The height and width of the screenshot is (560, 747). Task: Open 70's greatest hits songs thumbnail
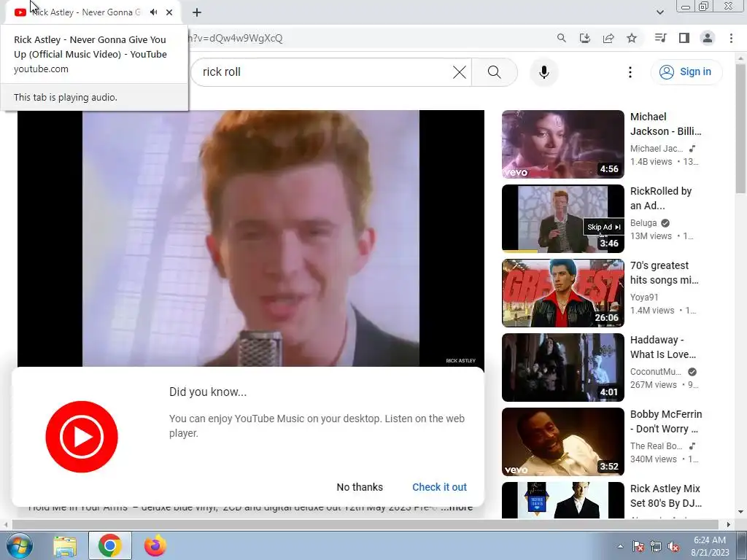coord(562,293)
